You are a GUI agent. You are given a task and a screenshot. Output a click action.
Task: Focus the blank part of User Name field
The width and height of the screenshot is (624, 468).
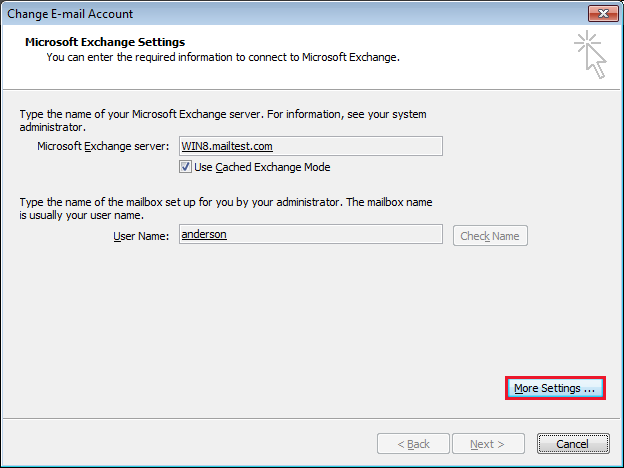[x=334, y=234]
